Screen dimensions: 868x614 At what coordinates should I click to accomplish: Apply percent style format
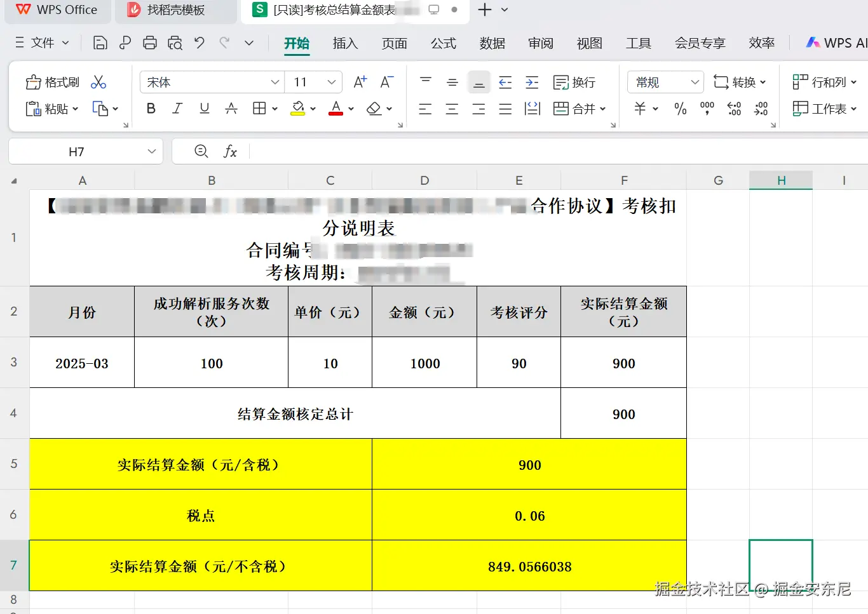click(x=681, y=109)
